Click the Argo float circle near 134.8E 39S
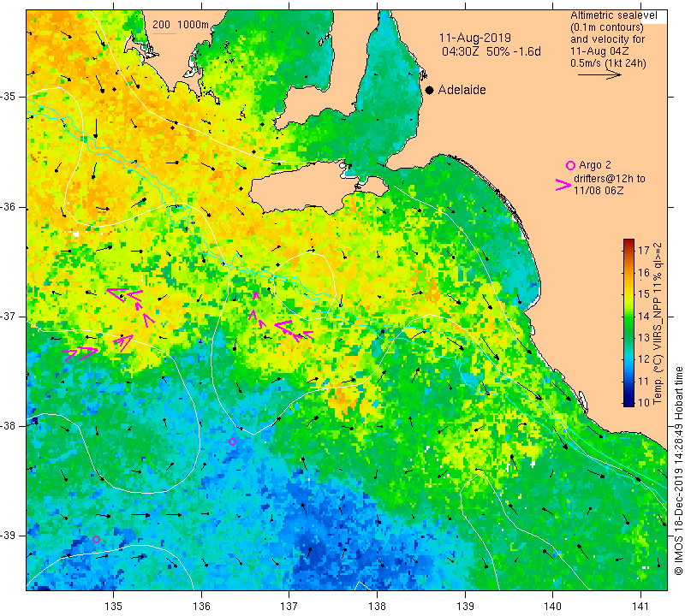This screenshot has width=685, height=616. [97, 540]
